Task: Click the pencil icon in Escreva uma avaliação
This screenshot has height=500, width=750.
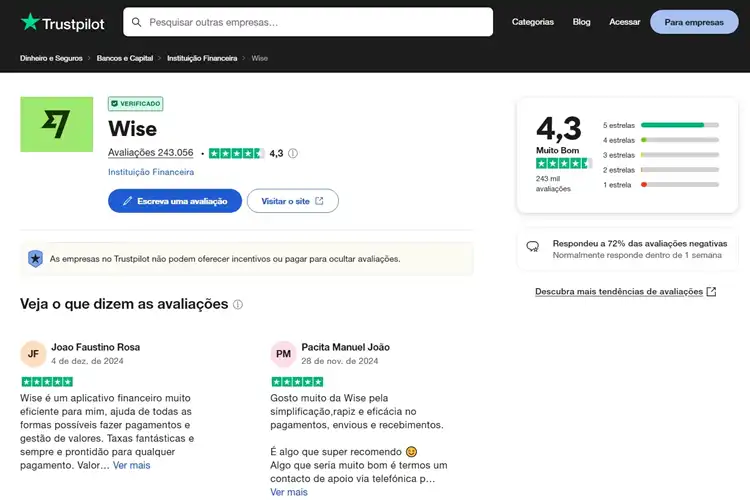Action: tap(127, 201)
